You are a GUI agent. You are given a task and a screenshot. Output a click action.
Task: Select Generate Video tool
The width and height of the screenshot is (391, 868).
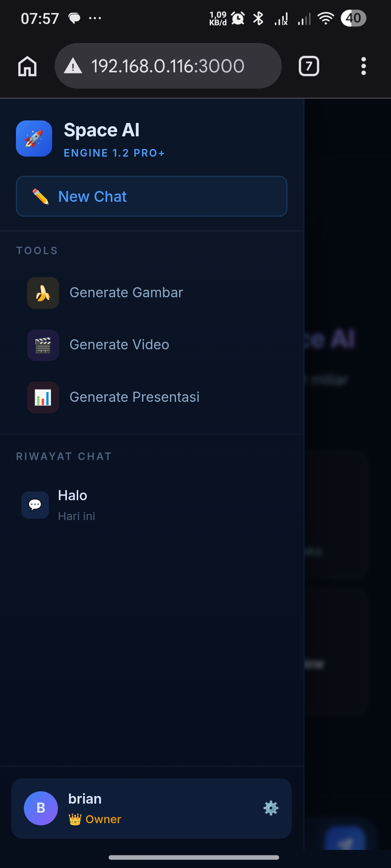[x=152, y=345]
